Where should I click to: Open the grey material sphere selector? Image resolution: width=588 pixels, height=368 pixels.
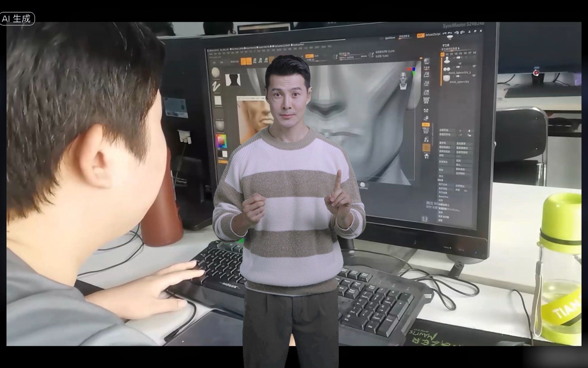coord(219,125)
